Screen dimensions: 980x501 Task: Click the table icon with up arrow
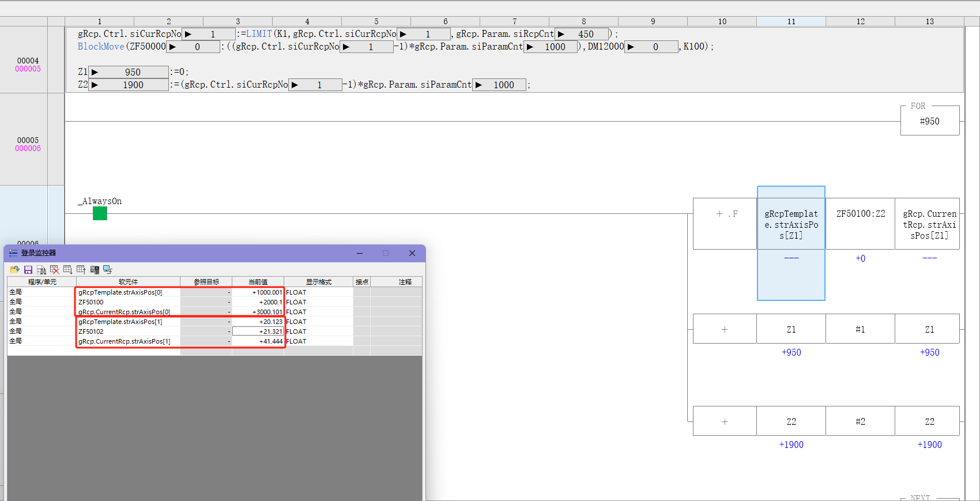tap(81, 270)
